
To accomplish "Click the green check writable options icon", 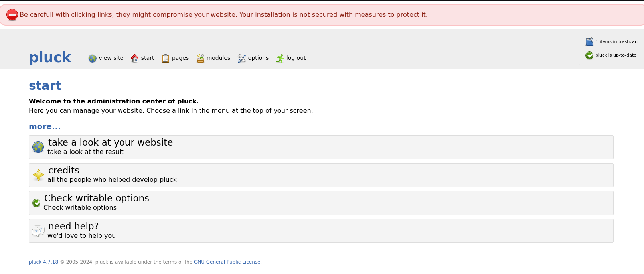I will tap(36, 203).
